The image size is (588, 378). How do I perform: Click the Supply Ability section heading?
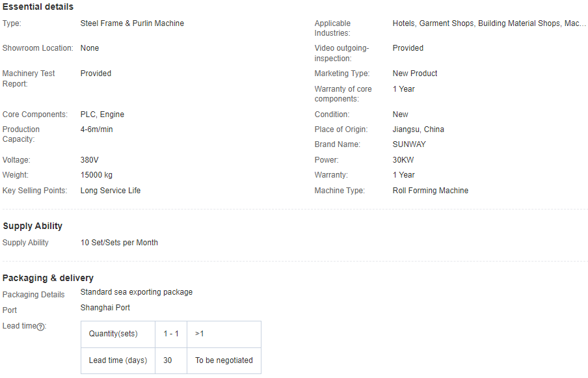(33, 226)
